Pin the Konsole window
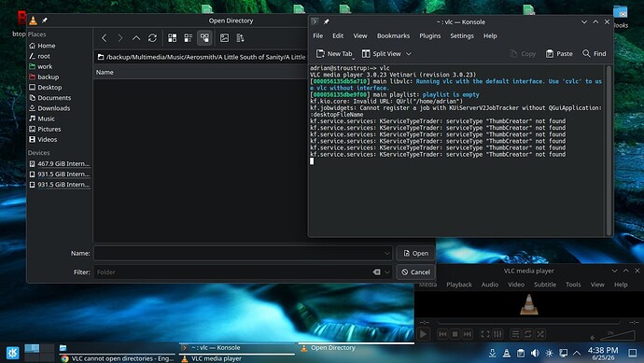644x363 pixels. (326, 21)
